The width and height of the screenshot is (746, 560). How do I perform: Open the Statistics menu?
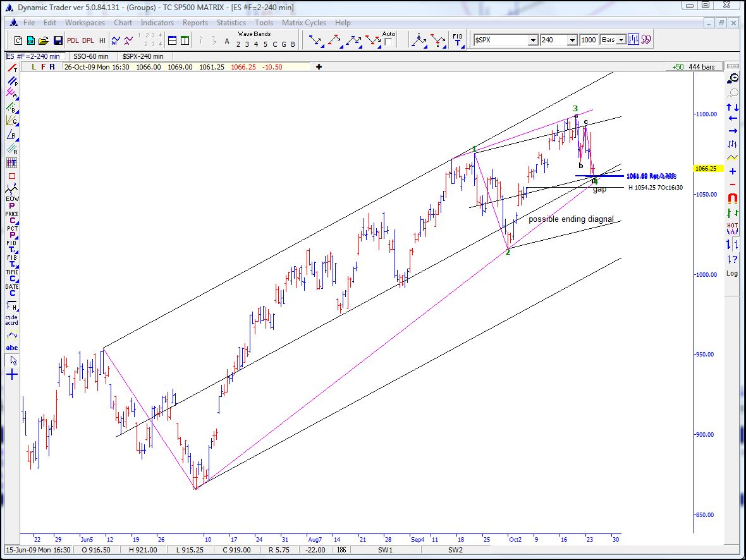click(231, 22)
